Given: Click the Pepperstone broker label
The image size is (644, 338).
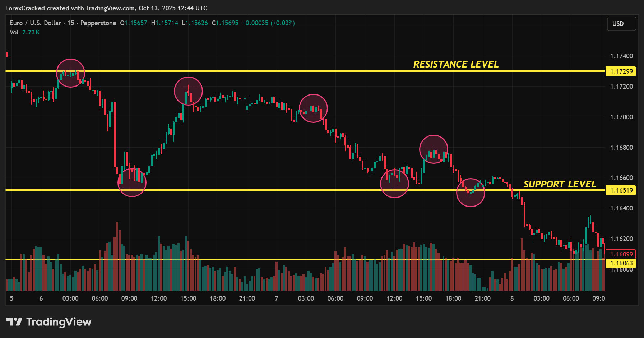Looking at the screenshot, I should pos(98,23).
